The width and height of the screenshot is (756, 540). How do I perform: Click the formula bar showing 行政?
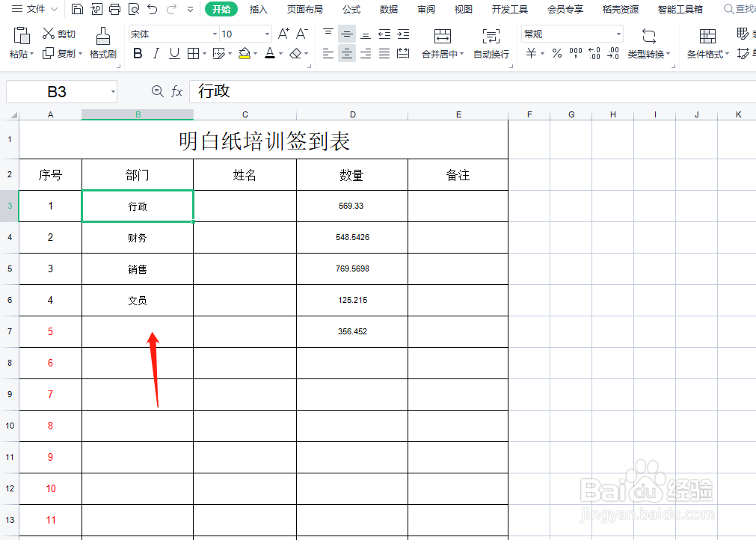click(299, 90)
